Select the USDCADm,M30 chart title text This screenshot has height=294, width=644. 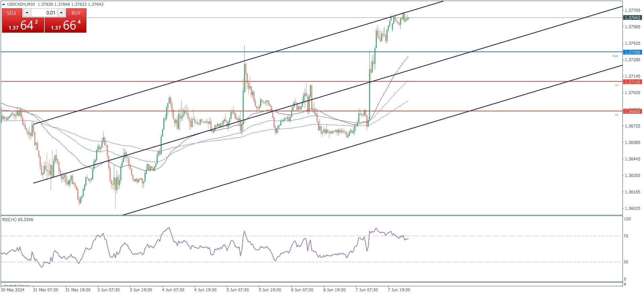point(21,4)
